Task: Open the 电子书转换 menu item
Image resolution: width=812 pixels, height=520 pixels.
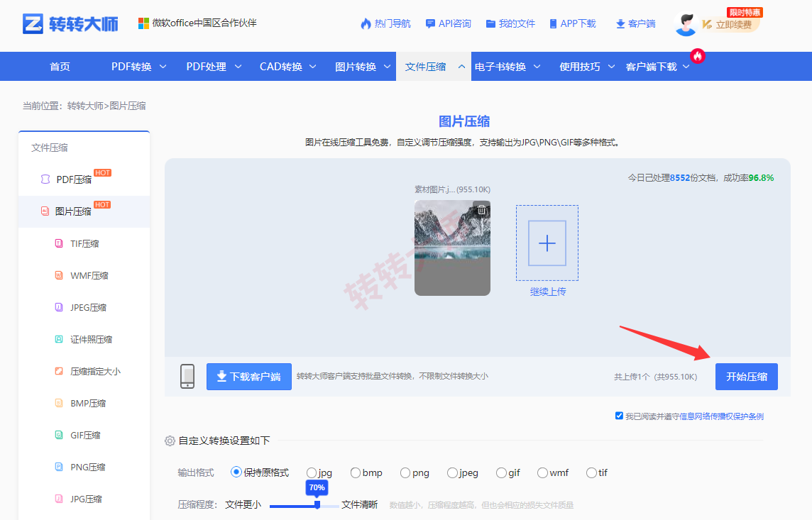Action: [500, 66]
